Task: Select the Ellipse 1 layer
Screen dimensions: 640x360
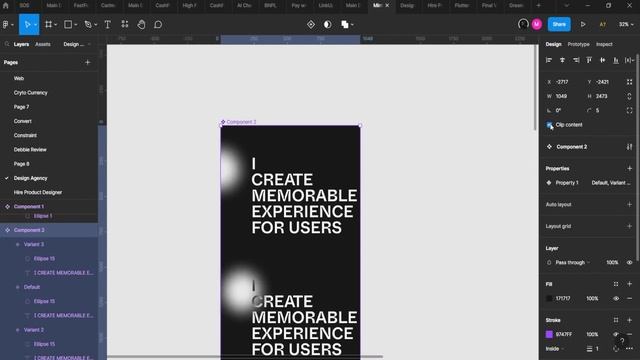Action: 43,216
